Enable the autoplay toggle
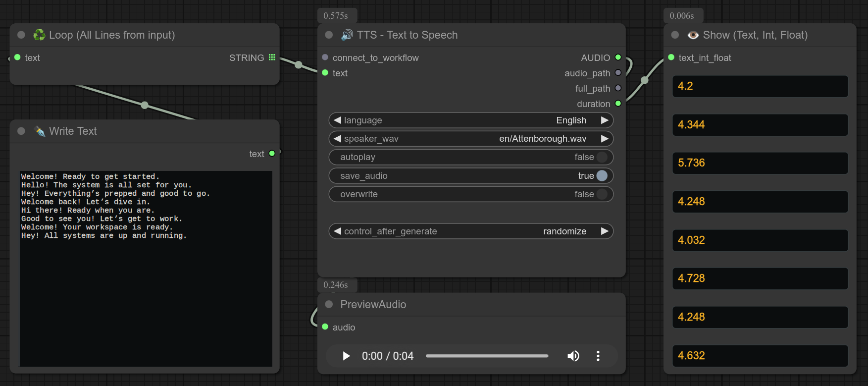The height and width of the screenshot is (386, 868). click(x=602, y=157)
